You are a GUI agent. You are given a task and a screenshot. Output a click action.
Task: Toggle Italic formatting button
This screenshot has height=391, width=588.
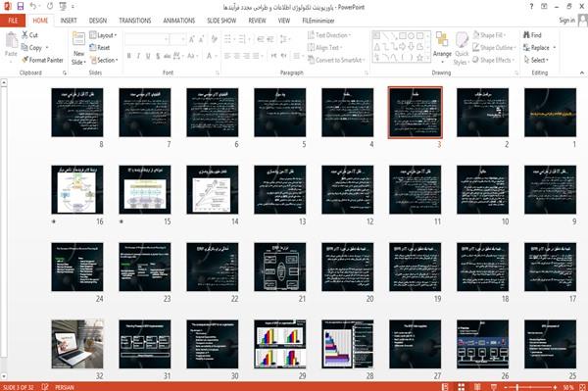pyautogui.click(x=138, y=56)
